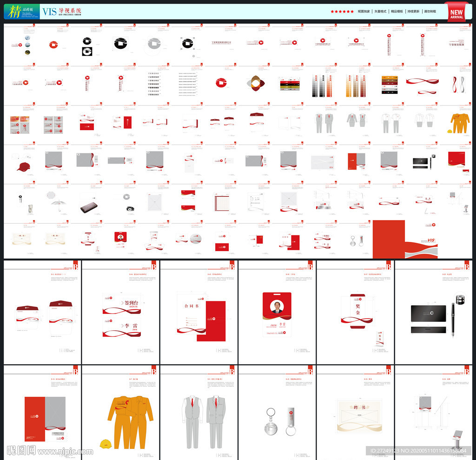This screenshot has height=460, width=476.
Task: Open the large 签到台 sign-in card page
Action: pyautogui.click(x=120, y=313)
